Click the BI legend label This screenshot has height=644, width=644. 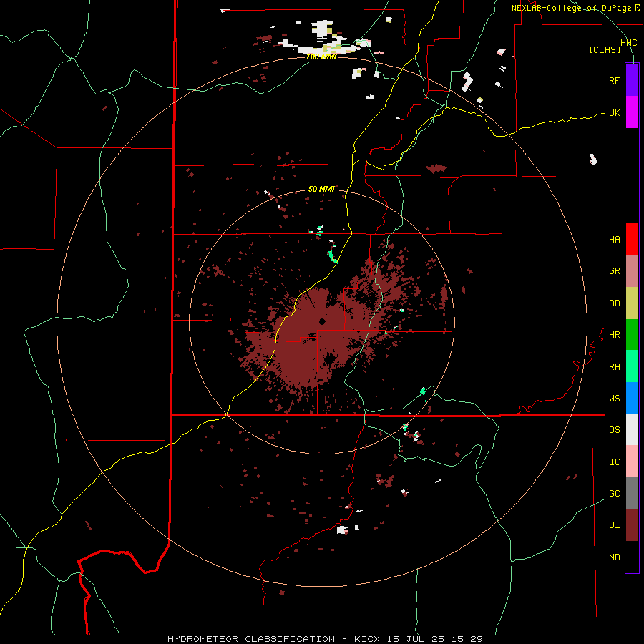pyautogui.click(x=614, y=525)
